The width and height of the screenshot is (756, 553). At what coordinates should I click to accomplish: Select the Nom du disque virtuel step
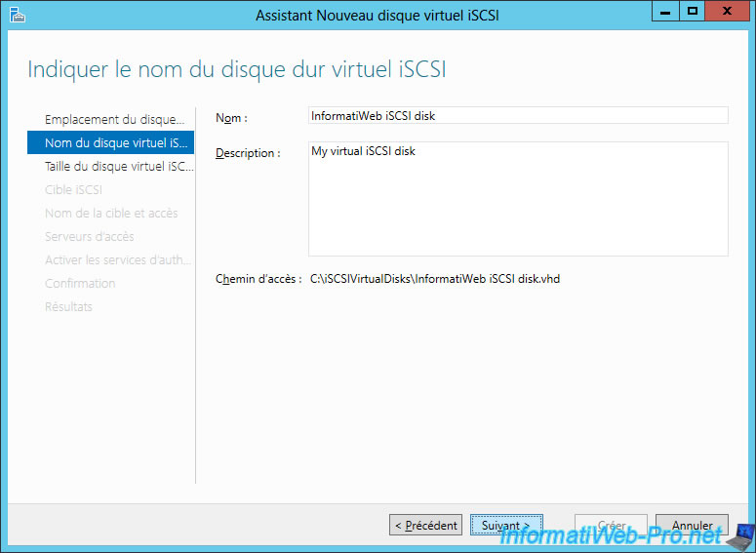(111, 142)
